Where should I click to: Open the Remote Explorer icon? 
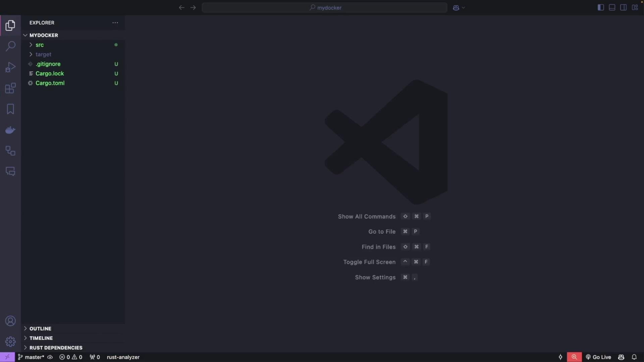pyautogui.click(x=10, y=151)
